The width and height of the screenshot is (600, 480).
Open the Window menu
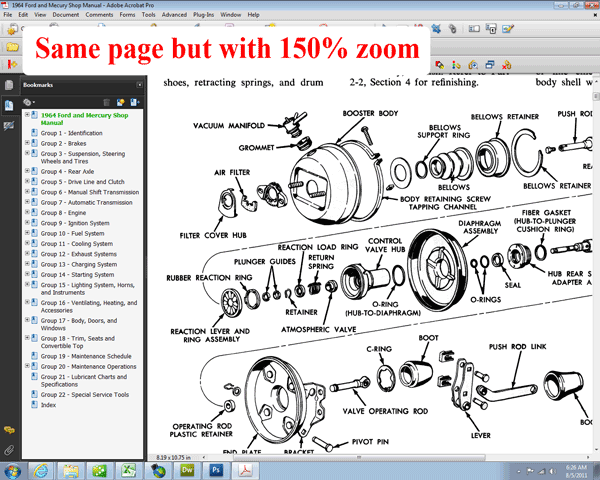click(231, 15)
